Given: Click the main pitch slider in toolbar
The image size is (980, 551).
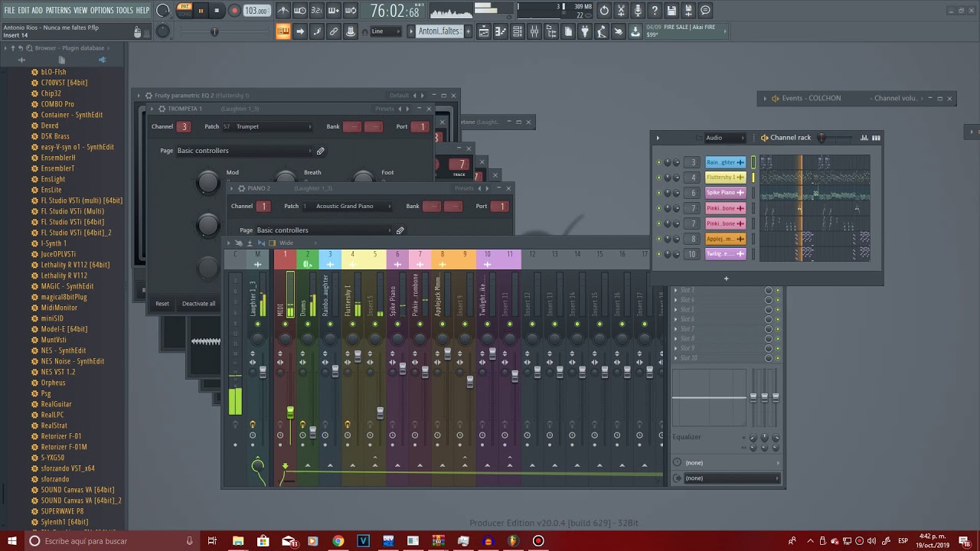Looking at the screenshot, I should click(214, 31).
